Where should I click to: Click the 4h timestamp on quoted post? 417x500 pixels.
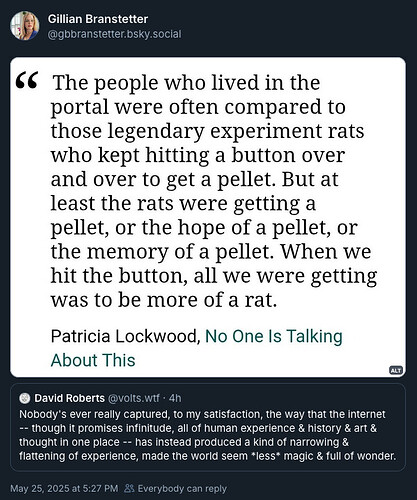[x=175, y=398]
